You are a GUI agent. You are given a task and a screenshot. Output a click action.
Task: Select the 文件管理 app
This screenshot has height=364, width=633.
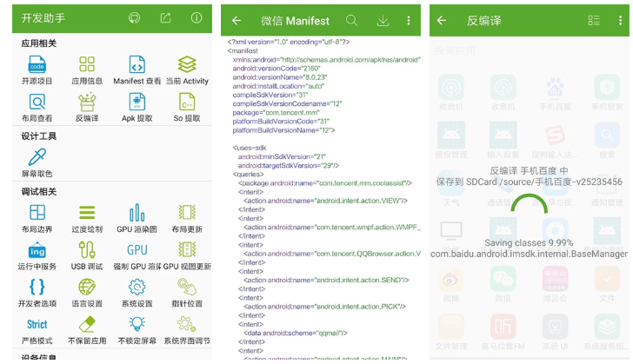[451, 332]
